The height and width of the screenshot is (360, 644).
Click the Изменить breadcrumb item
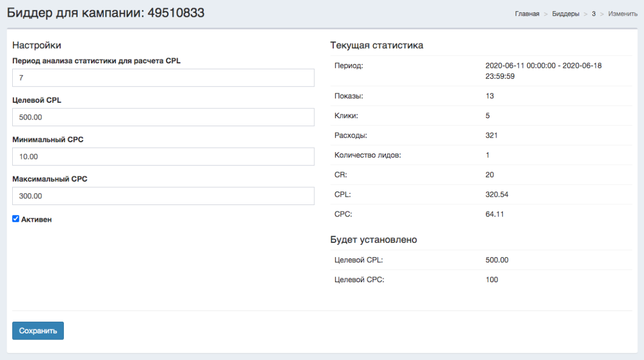click(622, 14)
